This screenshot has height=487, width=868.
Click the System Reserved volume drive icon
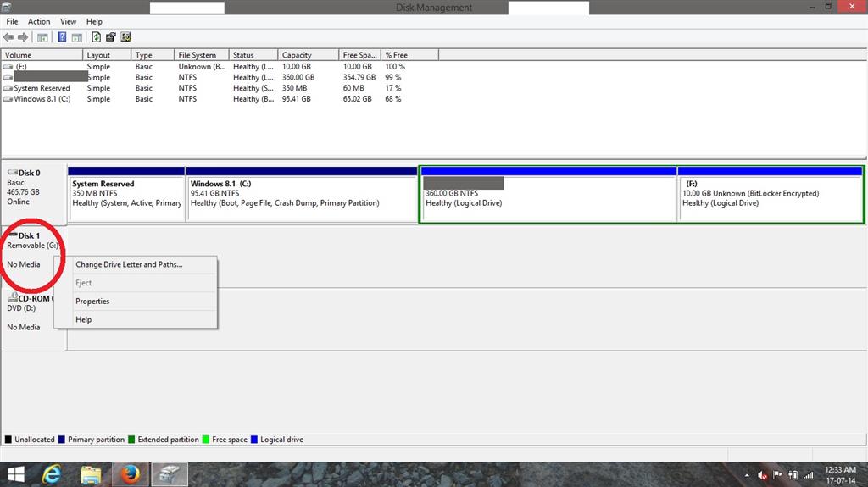8,88
